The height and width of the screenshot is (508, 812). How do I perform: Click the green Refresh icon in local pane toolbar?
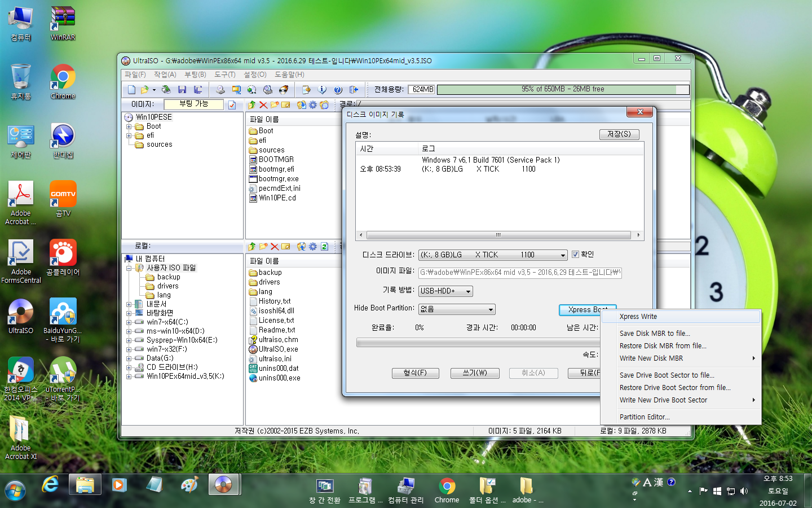point(324,246)
